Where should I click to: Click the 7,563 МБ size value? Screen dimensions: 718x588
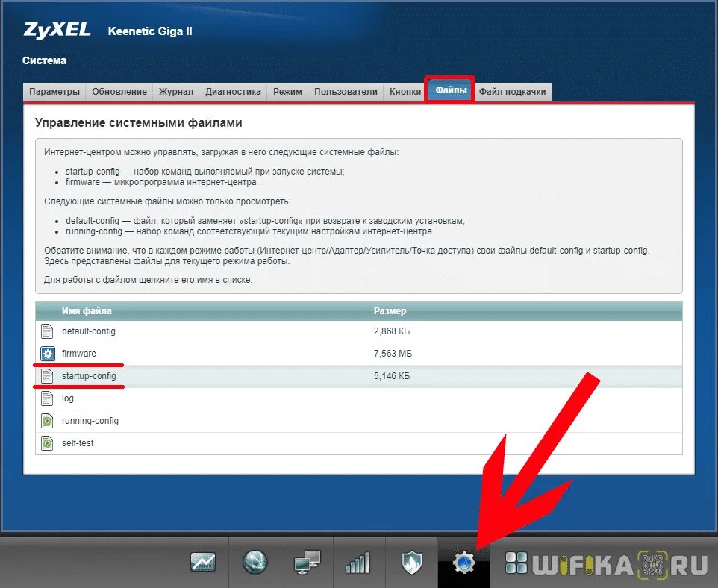coord(393,354)
